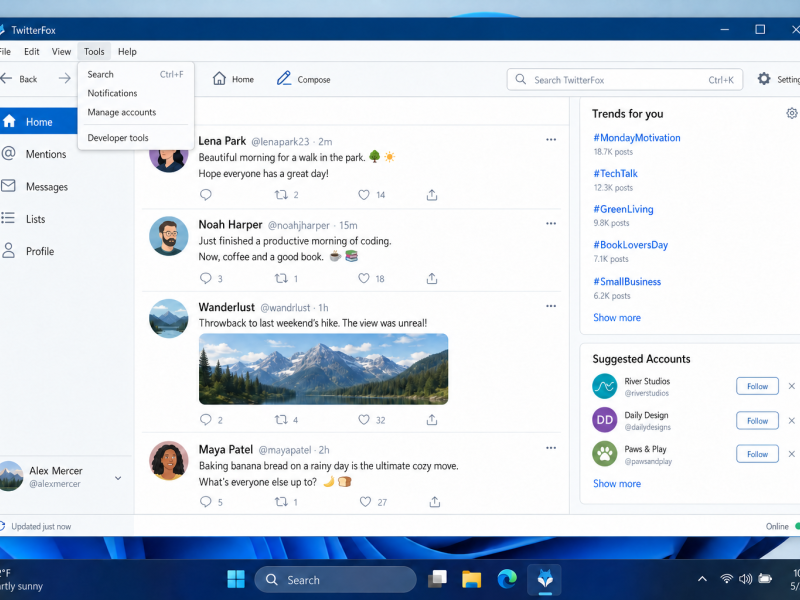Launch Microsoft Edge from the taskbar
Image resolution: width=800 pixels, height=600 pixels.
(x=507, y=580)
